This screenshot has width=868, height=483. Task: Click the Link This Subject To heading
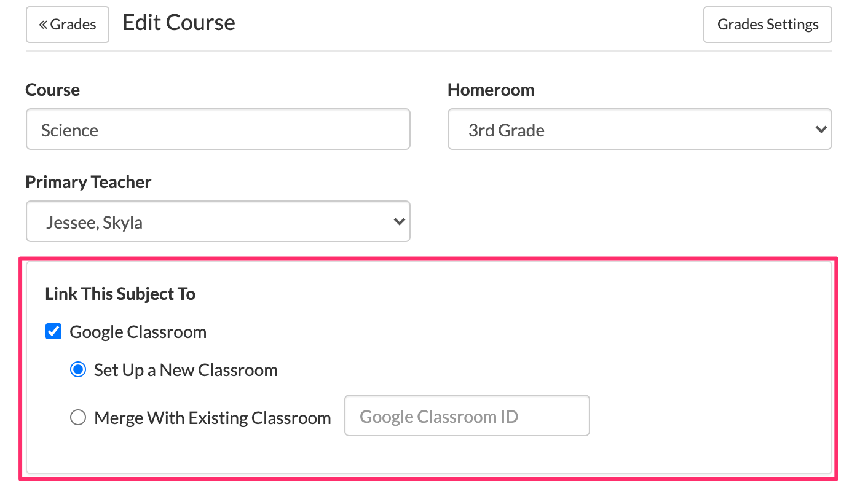[120, 294]
